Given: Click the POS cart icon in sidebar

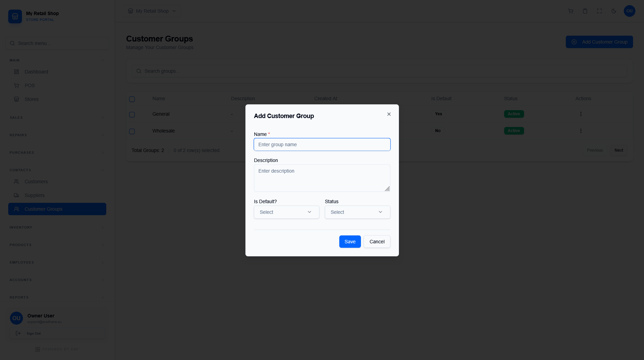Looking at the screenshot, I should 16,85.
